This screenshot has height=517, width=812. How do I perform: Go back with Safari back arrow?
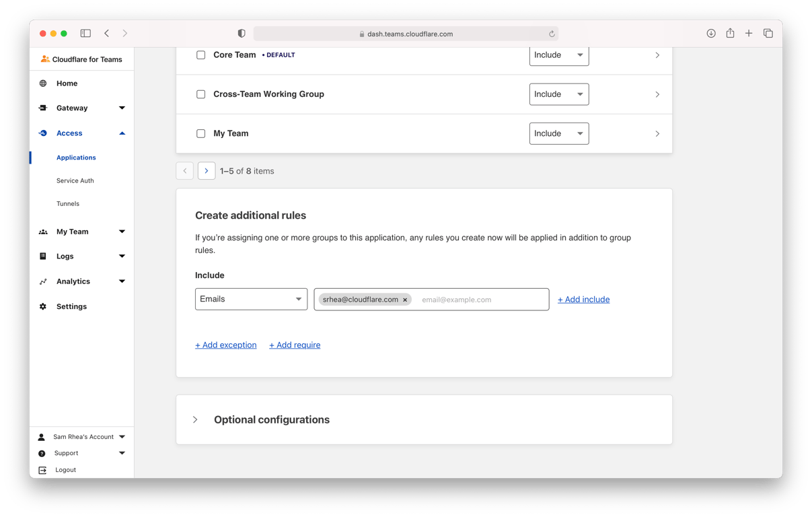(x=106, y=33)
